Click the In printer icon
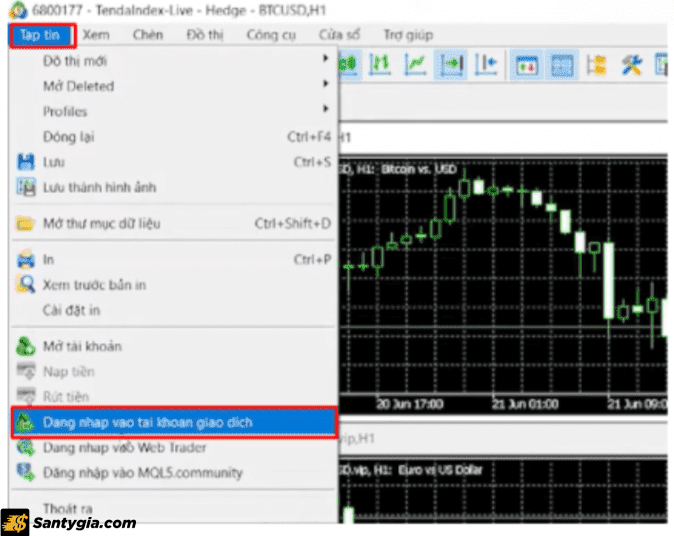Screen dimensions: 674x536 pyautogui.click(x=25, y=259)
